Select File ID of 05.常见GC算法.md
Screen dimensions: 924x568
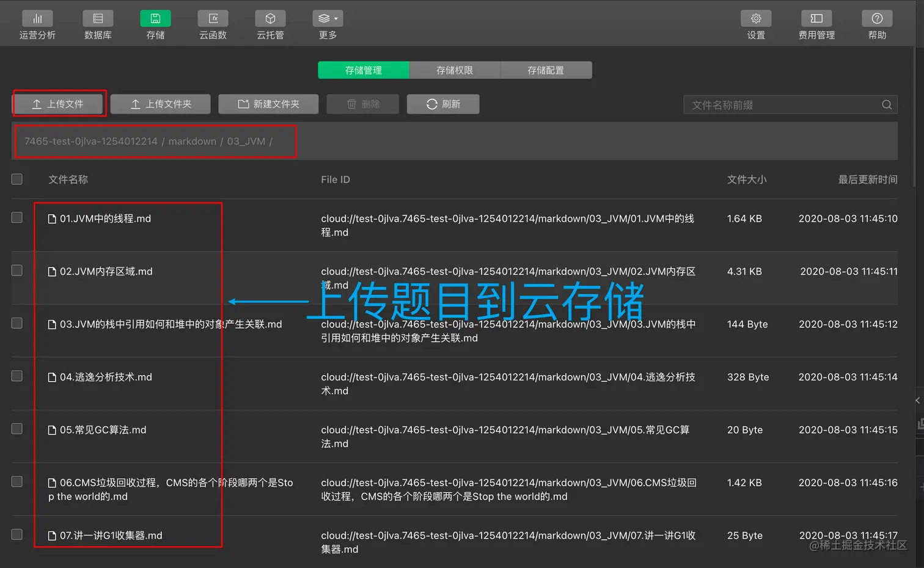click(505, 437)
